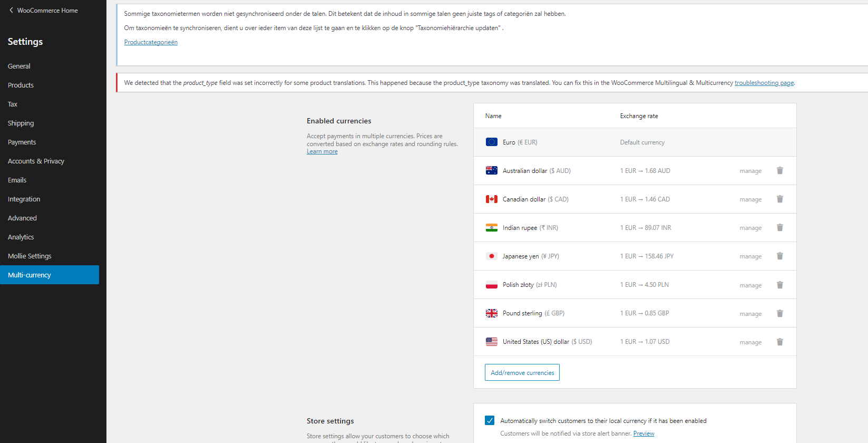Open the Productcategorieën link
The image size is (868, 443).
pyautogui.click(x=151, y=42)
